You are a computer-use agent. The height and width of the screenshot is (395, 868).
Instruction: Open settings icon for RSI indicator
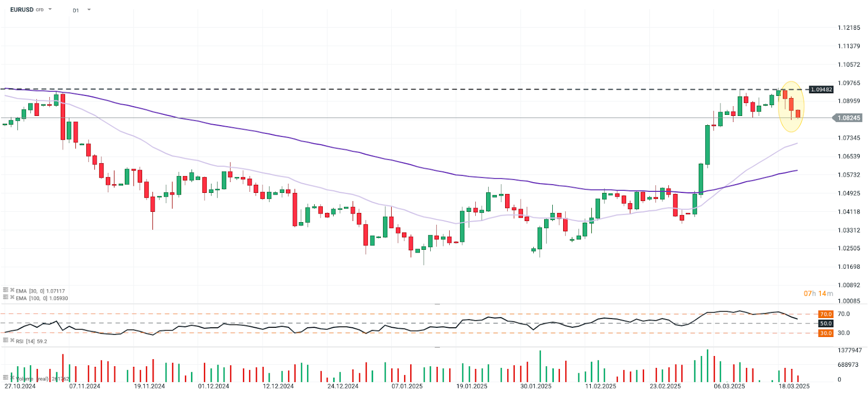point(5,340)
